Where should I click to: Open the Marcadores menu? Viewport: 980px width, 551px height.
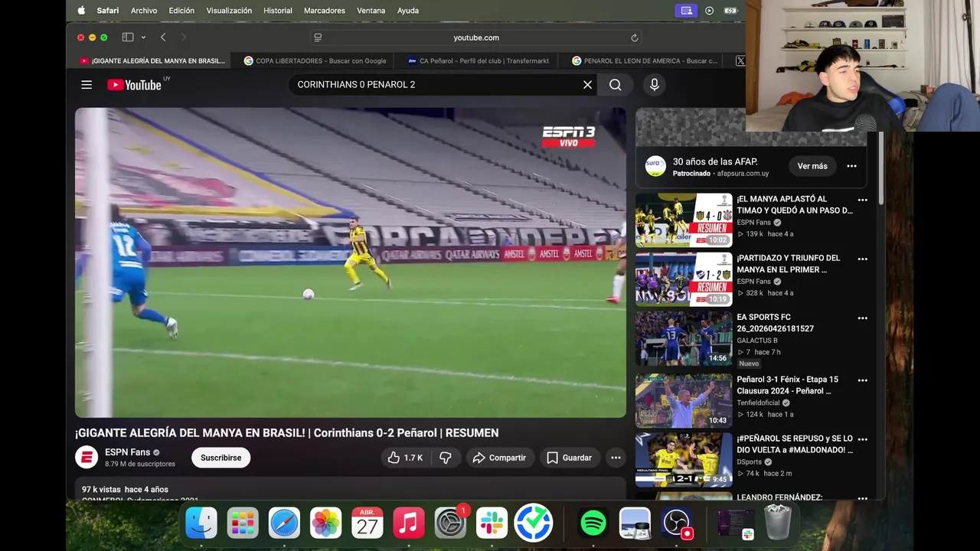coord(325,11)
